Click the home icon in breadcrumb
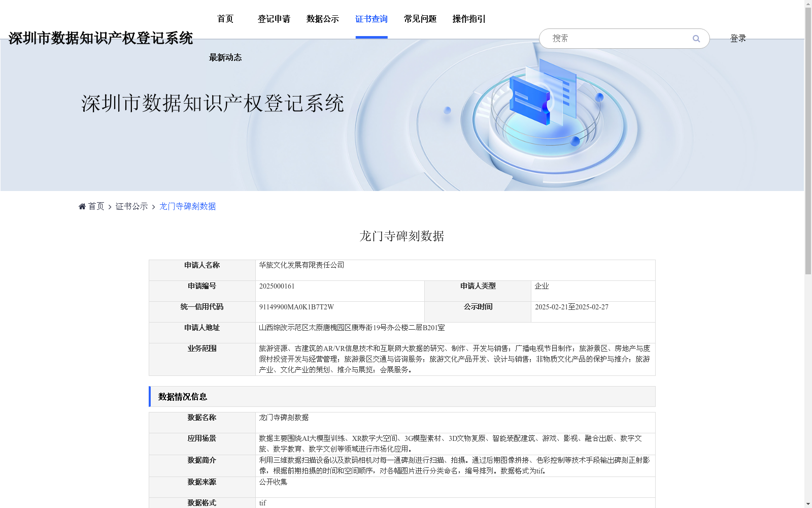 click(82, 206)
